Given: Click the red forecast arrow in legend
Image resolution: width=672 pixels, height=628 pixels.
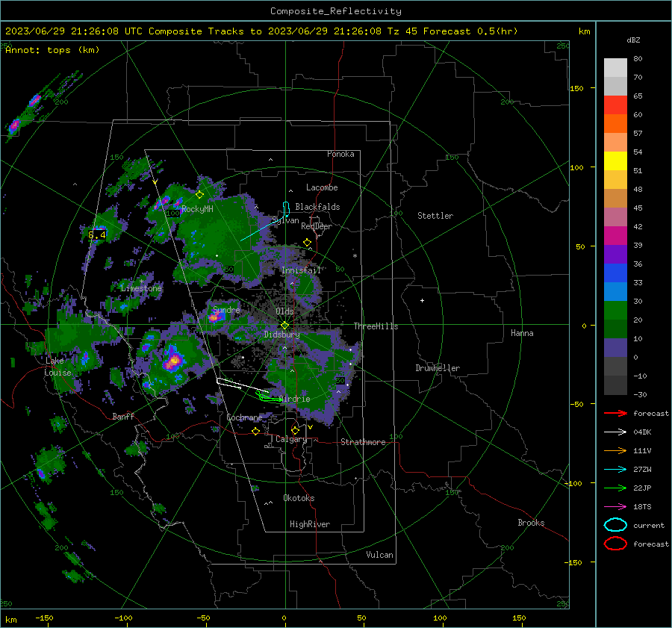Looking at the screenshot, I should (615, 413).
